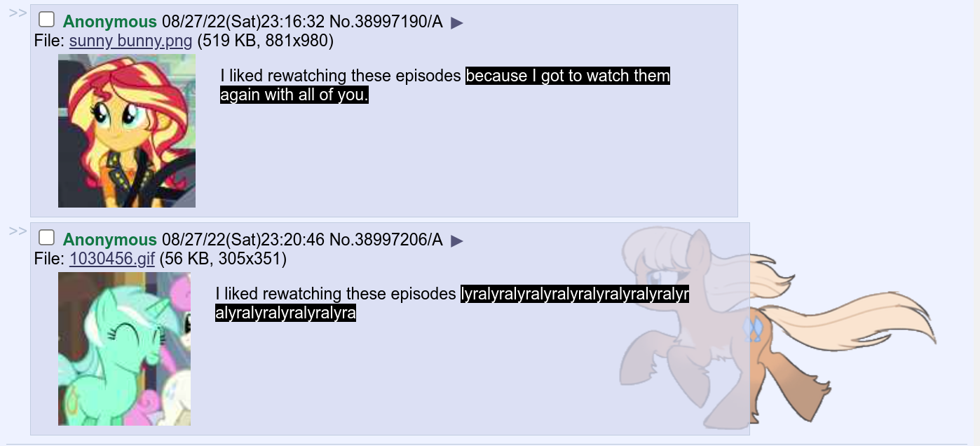Image resolution: width=980 pixels, height=446 pixels.
Task: Click the trotting pony mascot image
Action: [x=778, y=327]
